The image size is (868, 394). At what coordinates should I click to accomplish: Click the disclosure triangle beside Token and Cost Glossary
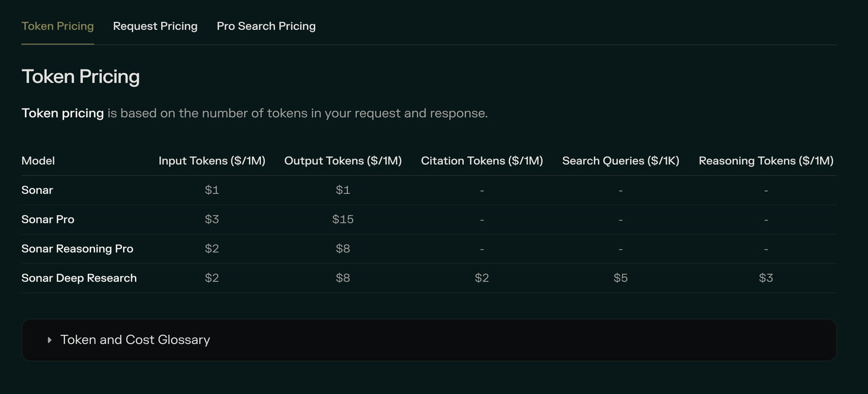point(49,340)
